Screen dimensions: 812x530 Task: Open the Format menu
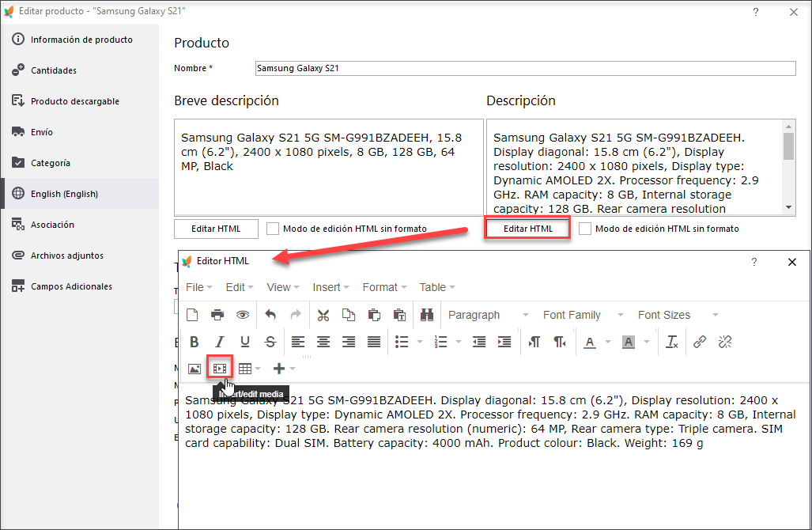(384, 287)
